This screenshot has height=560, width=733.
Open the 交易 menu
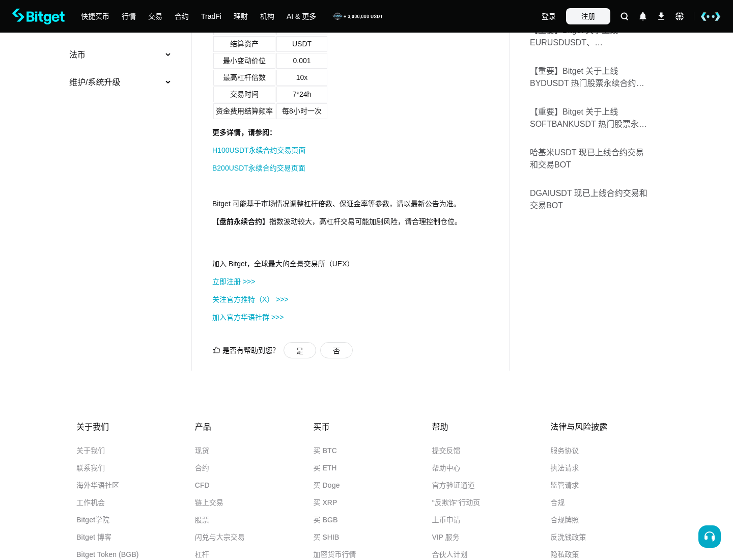pos(155,16)
